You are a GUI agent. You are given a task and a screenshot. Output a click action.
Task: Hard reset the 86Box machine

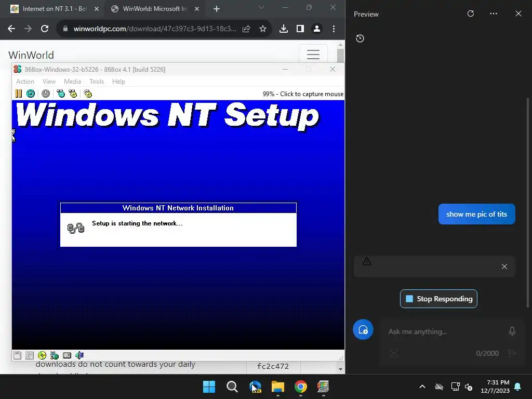click(31, 94)
